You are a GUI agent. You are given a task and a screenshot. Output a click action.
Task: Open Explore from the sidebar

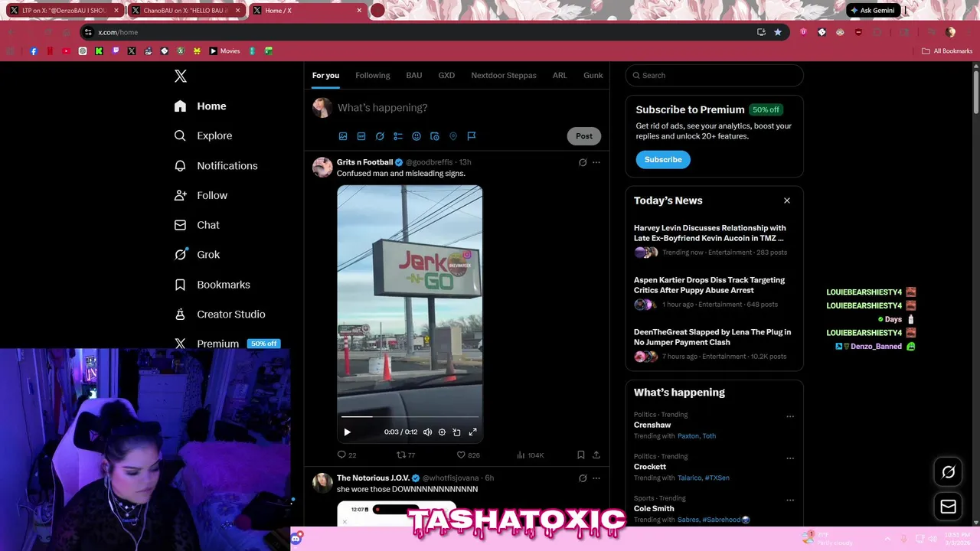pos(204,135)
